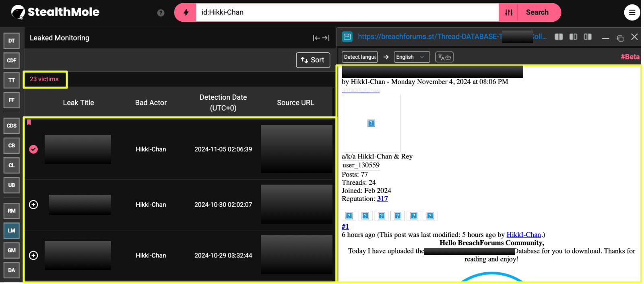Open the English target language dropdown

coord(411,57)
